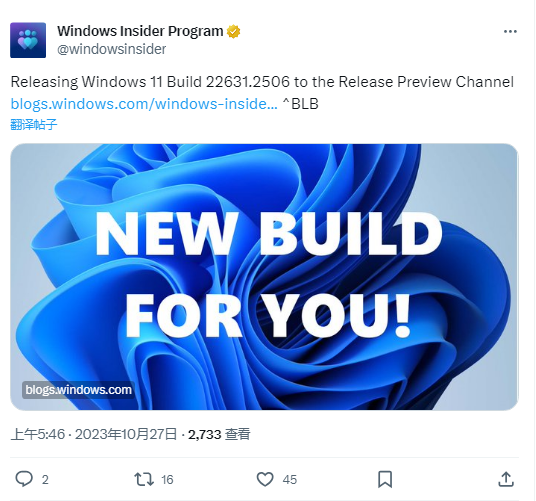Click the reply count 2
The height and width of the screenshot is (501, 536).
point(45,480)
